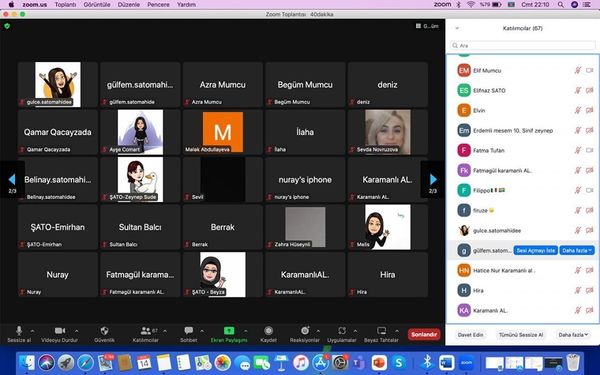The image size is (600, 375).
Task: Open the Toplantı menu in menu bar
Action: pyautogui.click(x=65, y=5)
